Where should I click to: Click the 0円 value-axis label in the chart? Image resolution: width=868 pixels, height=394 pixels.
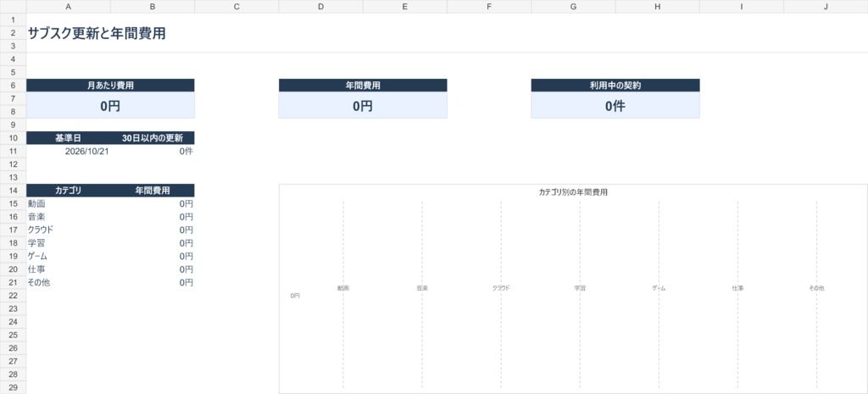295,296
